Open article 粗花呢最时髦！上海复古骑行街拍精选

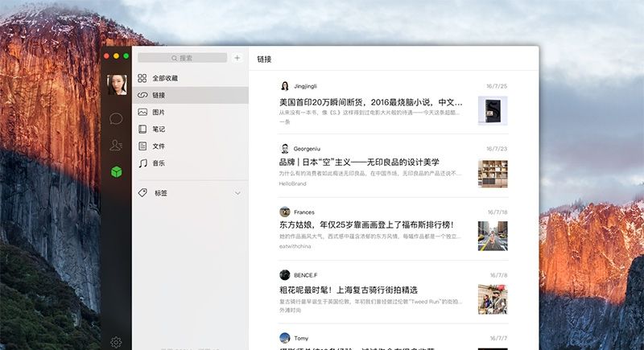(x=349, y=290)
